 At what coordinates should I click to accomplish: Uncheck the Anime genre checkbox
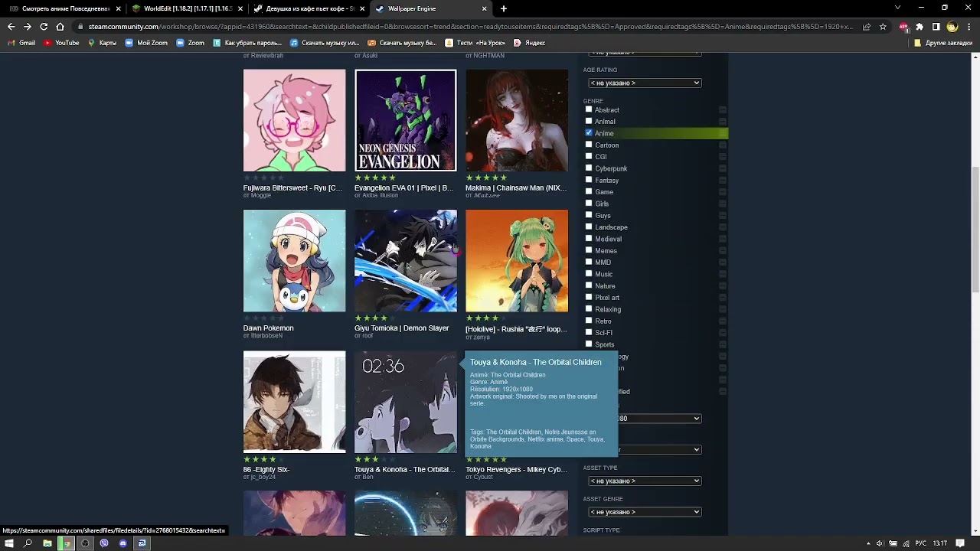coord(589,133)
